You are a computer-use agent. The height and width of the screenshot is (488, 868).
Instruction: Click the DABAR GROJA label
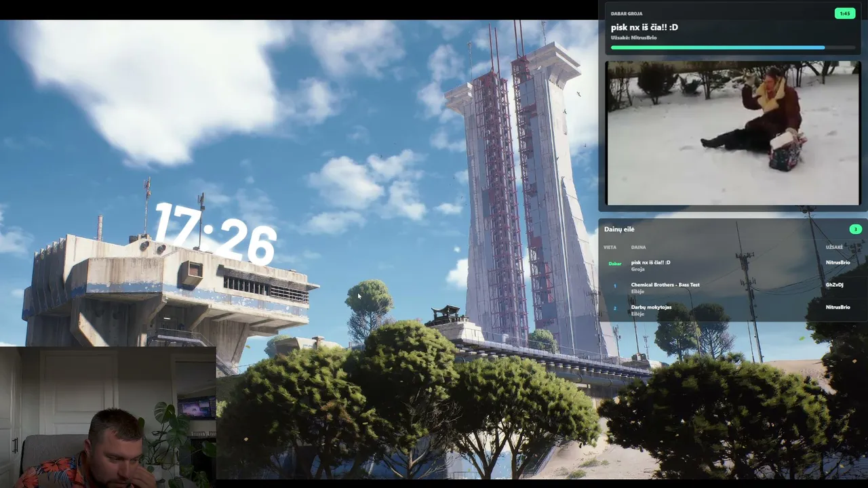[x=627, y=14]
